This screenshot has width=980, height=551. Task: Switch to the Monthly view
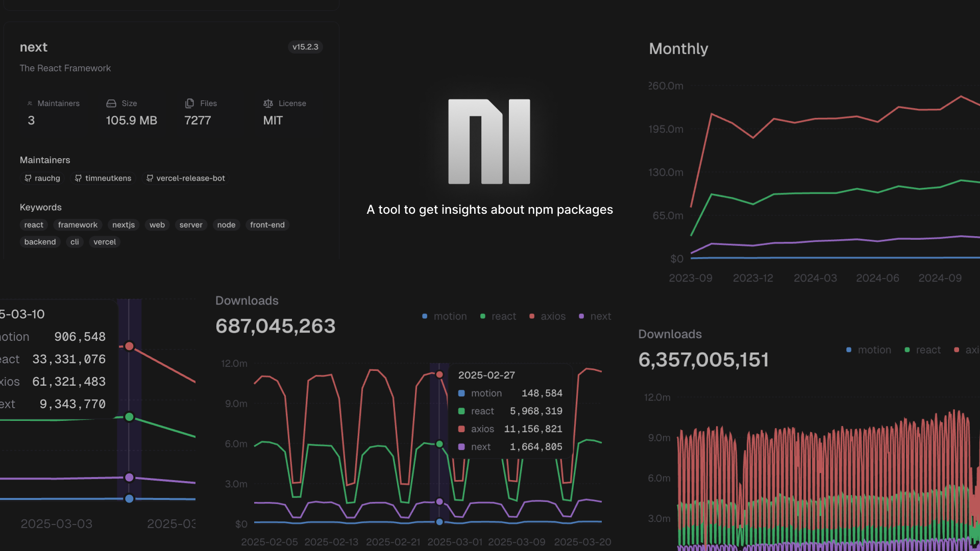tap(678, 48)
